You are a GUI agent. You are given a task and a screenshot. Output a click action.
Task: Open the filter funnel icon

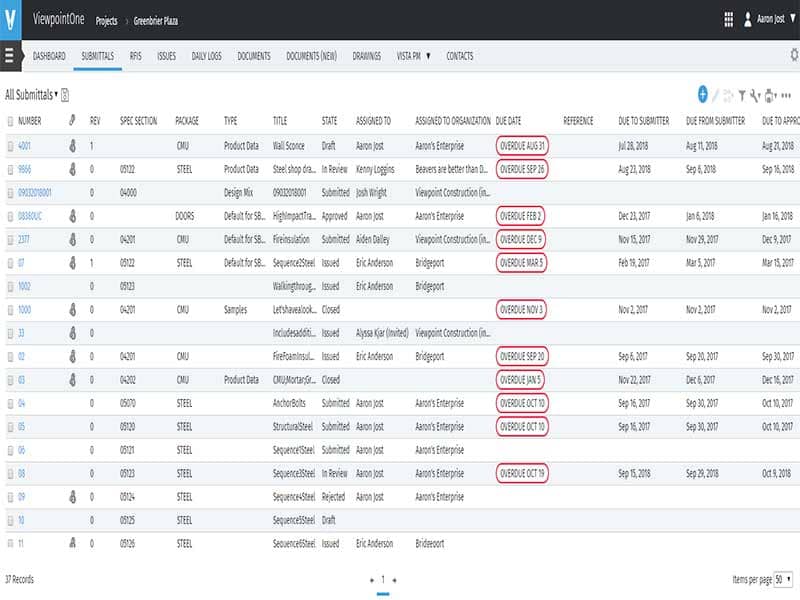742,95
